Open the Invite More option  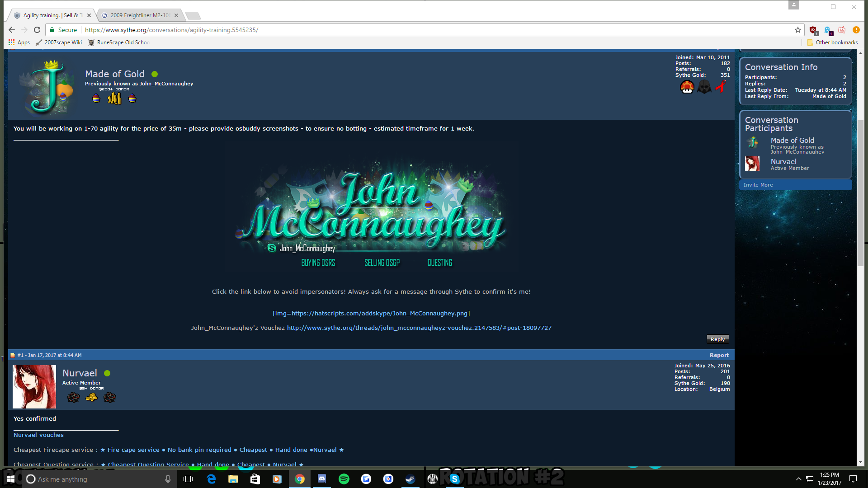pos(758,185)
